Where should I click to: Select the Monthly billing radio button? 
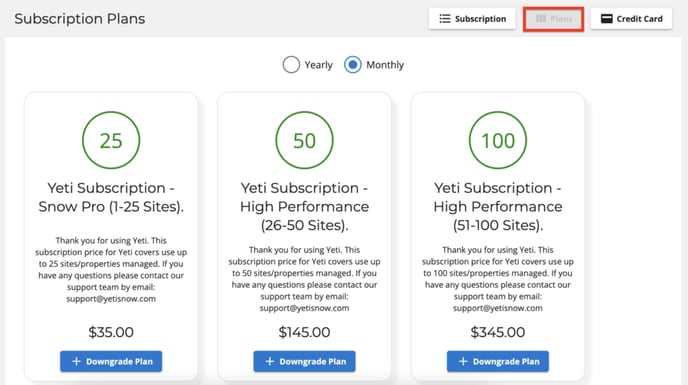353,65
